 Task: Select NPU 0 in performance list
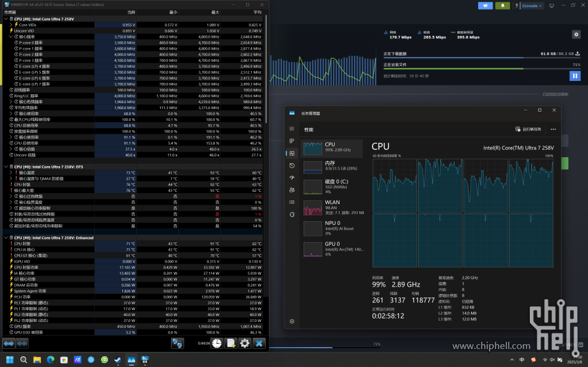(x=332, y=228)
